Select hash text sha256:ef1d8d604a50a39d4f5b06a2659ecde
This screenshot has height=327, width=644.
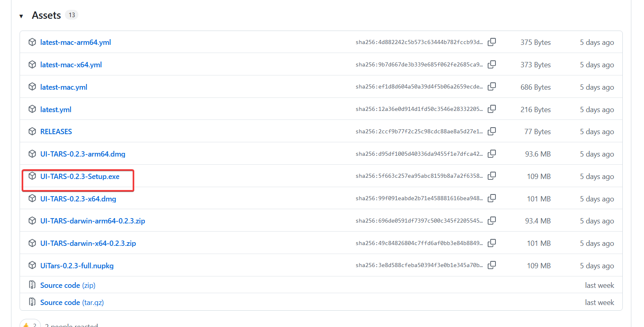(419, 86)
